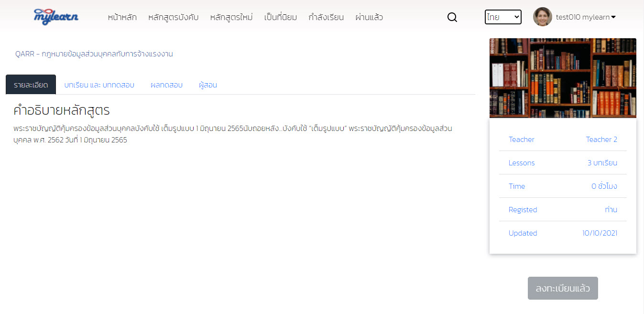
Task: Click the mylearn logo
Action: coord(56,17)
